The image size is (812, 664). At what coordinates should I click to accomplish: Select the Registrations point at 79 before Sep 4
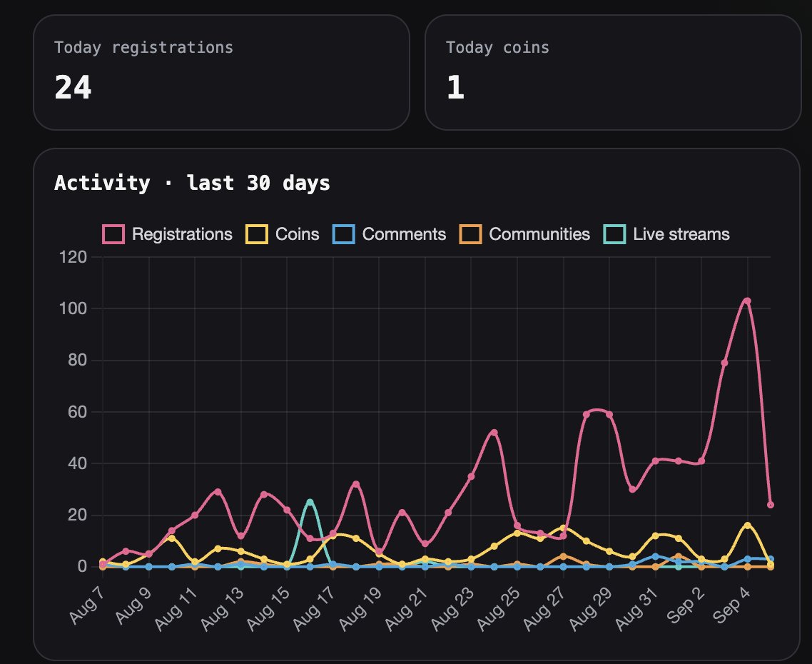pyautogui.click(x=724, y=363)
